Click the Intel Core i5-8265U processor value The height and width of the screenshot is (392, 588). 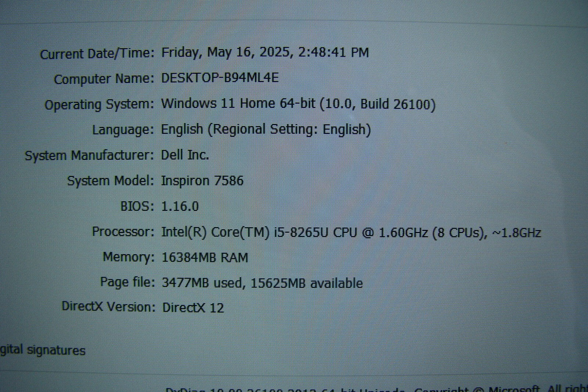point(351,232)
